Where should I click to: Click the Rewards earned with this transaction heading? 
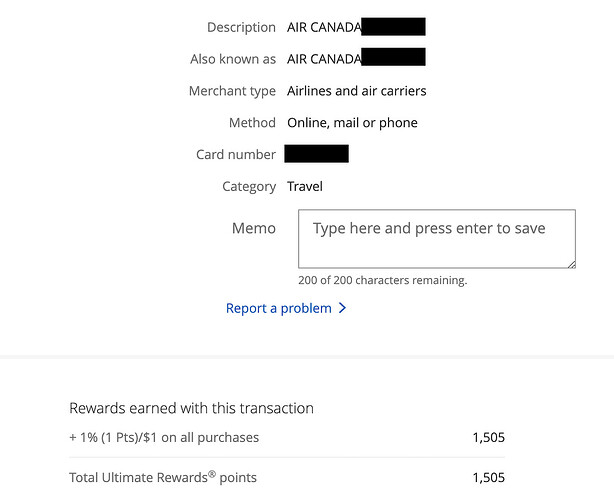click(x=191, y=408)
